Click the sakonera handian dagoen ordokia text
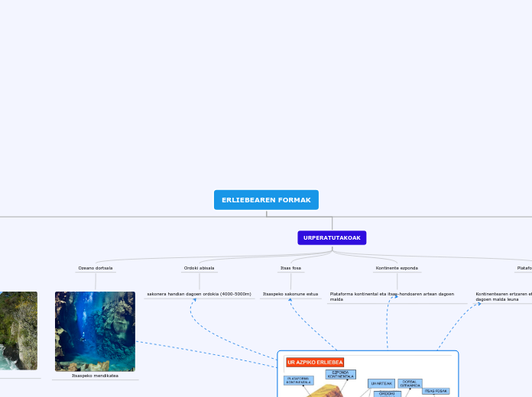Screen dimensions: 532x397 pos(199,294)
